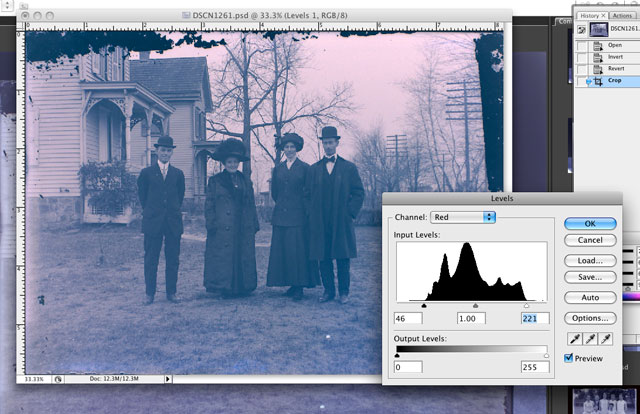
Task: Set history brush source to Open
Action: click(x=582, y=44)
